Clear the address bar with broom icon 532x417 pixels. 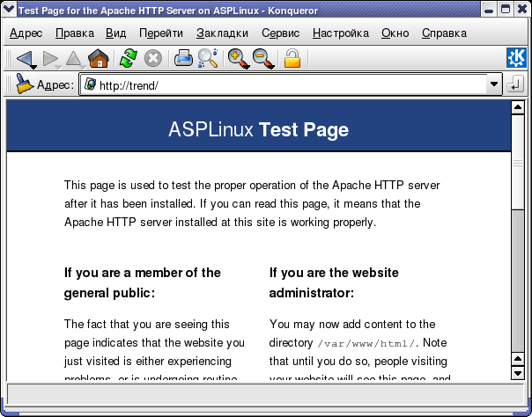[25, 84]
